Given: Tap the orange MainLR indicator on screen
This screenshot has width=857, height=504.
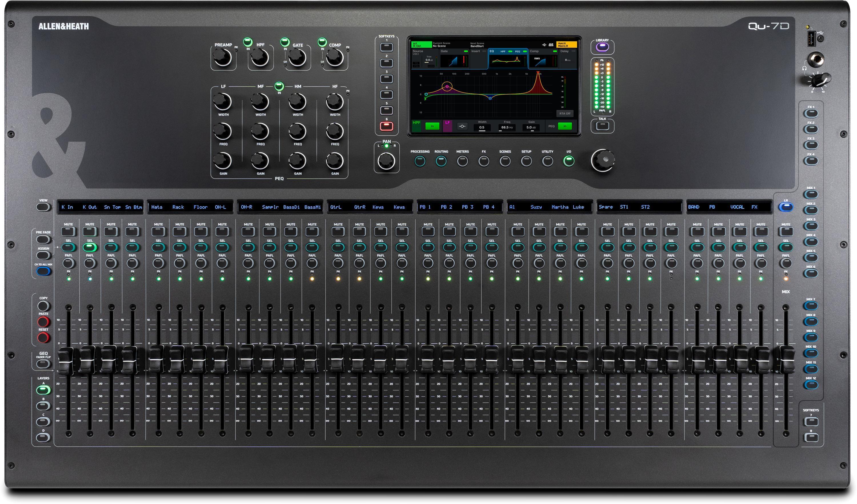Looking at the screenshot, I should pyautogui.click(x=566, y=45).
